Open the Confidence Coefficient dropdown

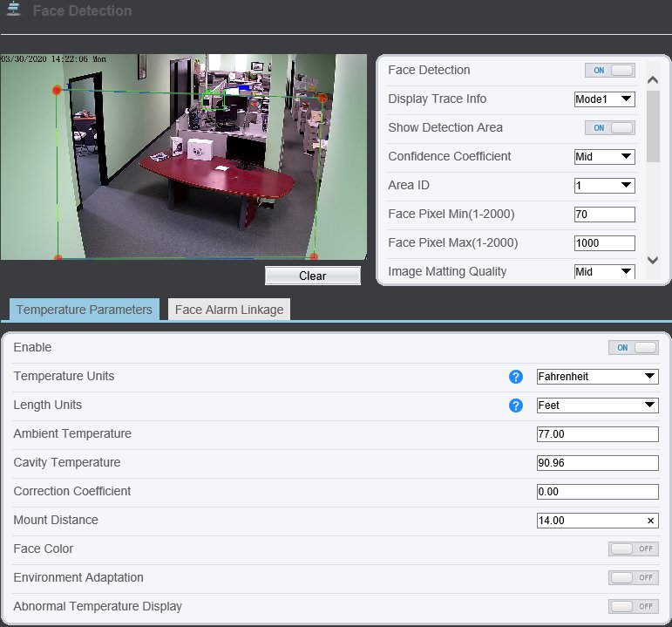[604, 157]
